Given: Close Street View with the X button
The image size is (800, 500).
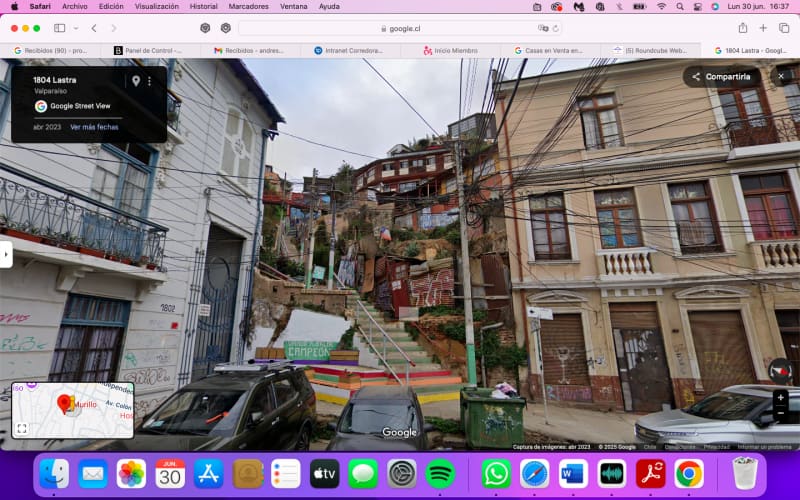Looking at the screenshot, I should click(781, 77).
